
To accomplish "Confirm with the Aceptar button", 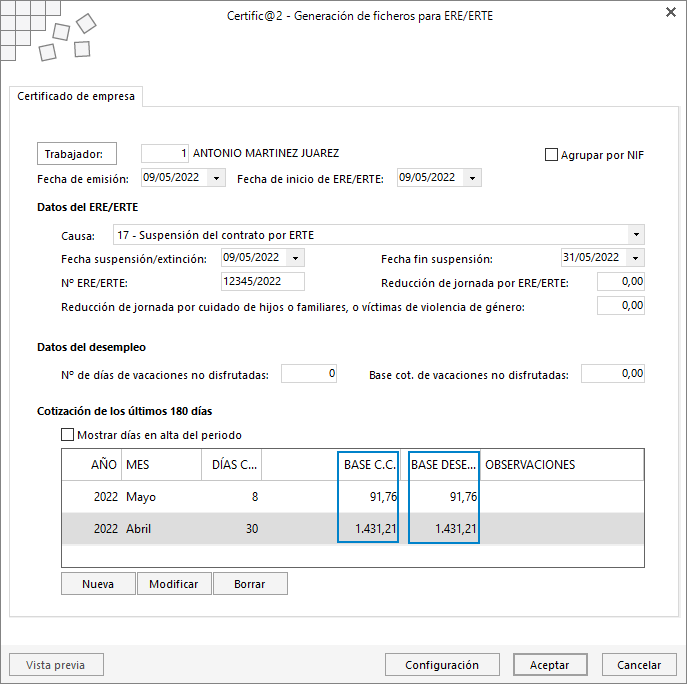I will [x=550, y=665].
